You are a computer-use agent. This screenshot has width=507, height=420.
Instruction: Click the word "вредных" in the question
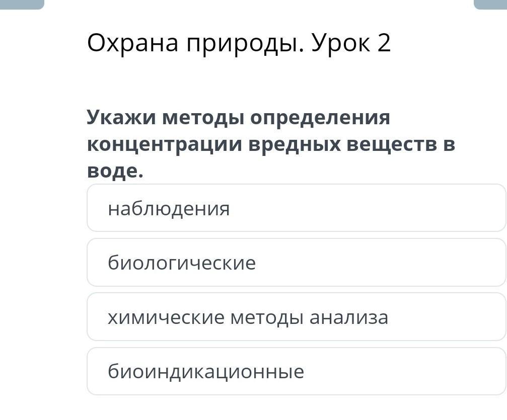pos(293,144)
